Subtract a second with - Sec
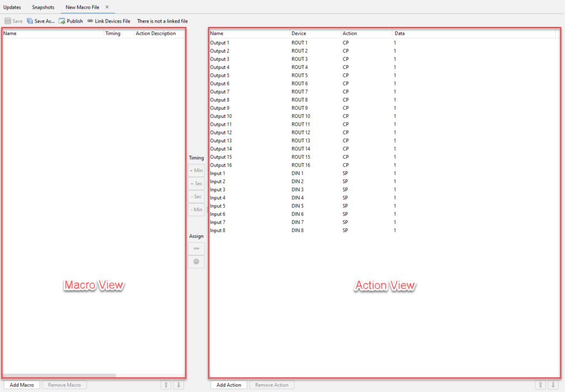 pos(196,196)
